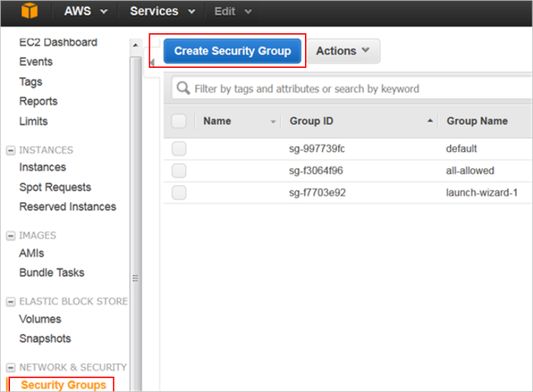The height and width of the screenshot is (392, 533).
Task: Click the search magnifier icon in filter box
Action: point(183,89)
